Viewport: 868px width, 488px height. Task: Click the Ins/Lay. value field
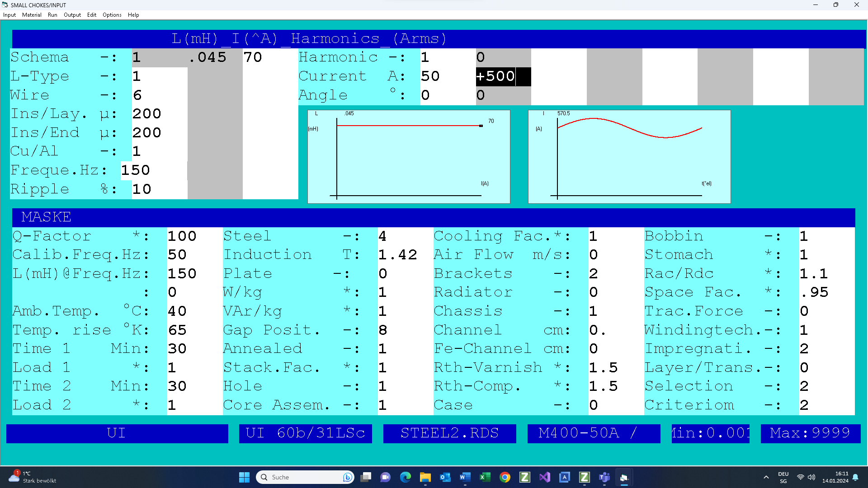click(x=160, y=114)
